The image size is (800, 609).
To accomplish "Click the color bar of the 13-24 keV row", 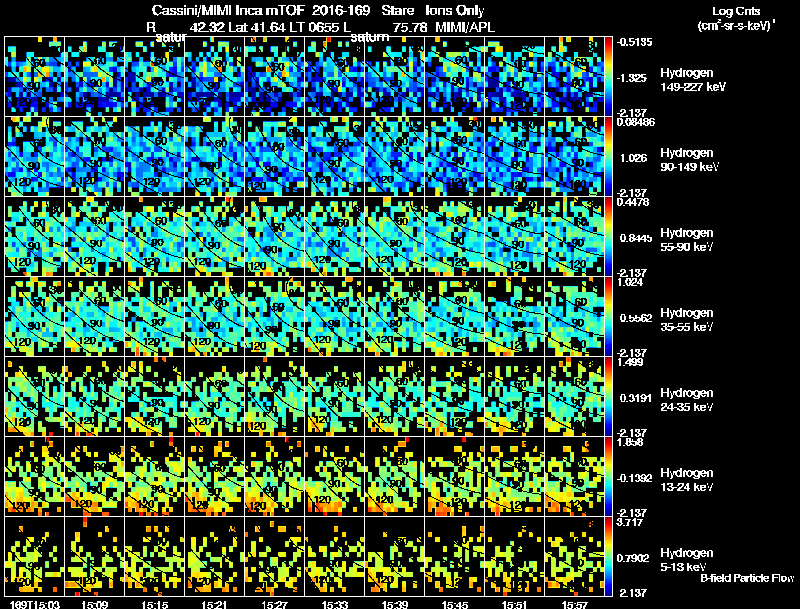I will pyautogui.click(x=608, y=476).
